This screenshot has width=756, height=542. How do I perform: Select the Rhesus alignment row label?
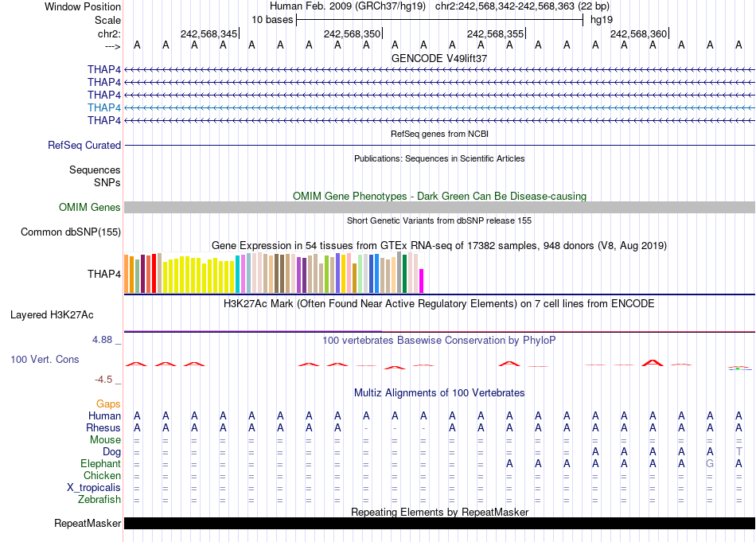pyautogui.click(x=103, y=428)
